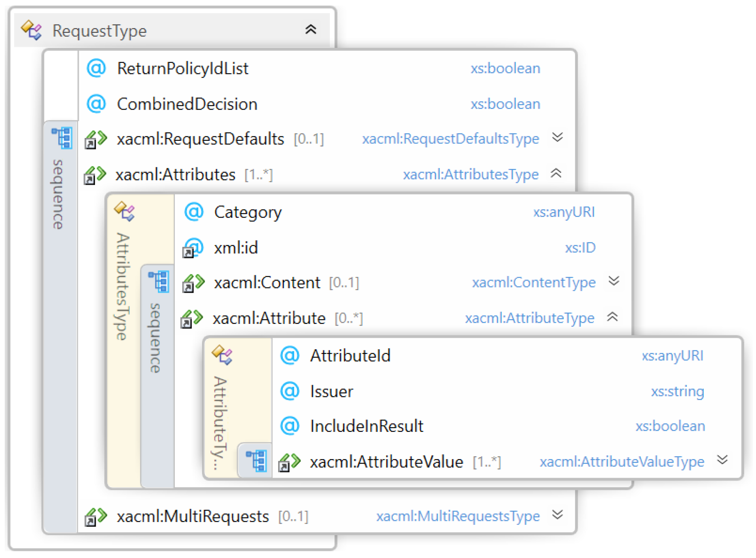This screenshot has width=756, height=558.
Task: Collapse the xacml:Attributes element
Action: (556, 173)
